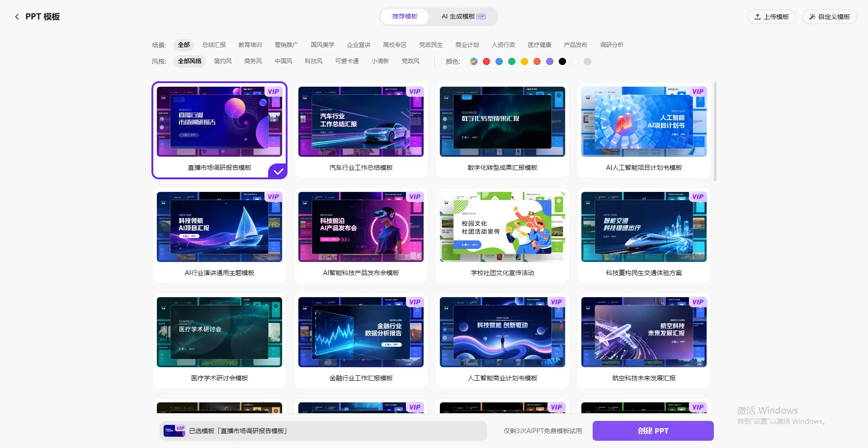The height and width of the screenshot is (448, 868).
Task: Select 党政风 style filter
Action: (410, 61)
